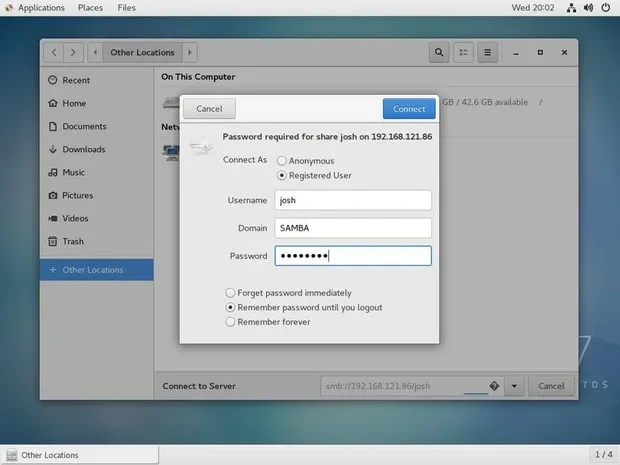The height and width of the screenshot is (465, 620).
Task: Go back with the back arrow
Action: [54, 52]
